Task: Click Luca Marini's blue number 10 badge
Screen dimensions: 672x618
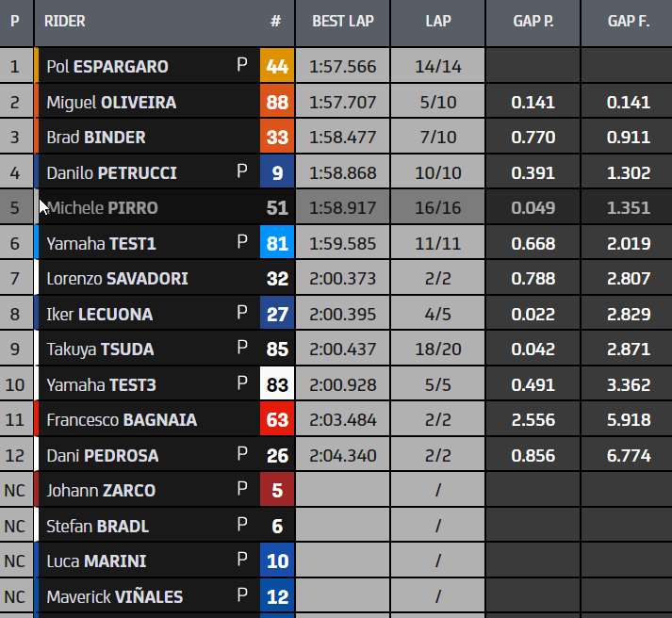Action: (x=277, y=561)
